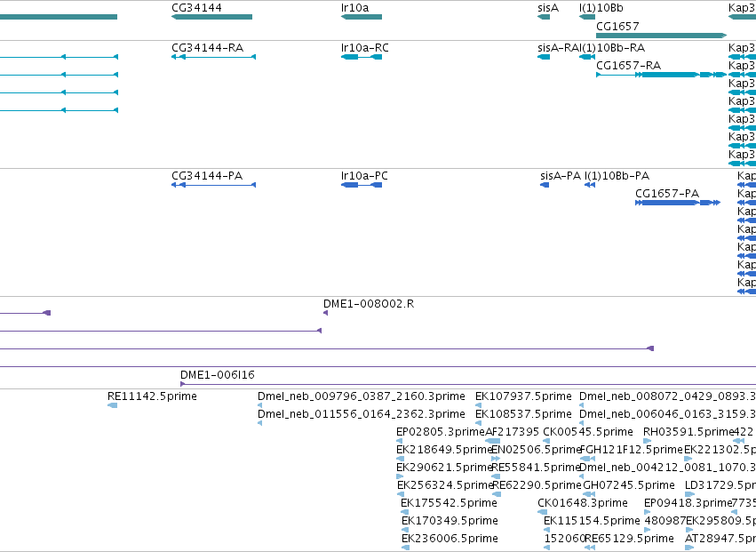
Task: Open the sisA gene name label
Action: tap(548, 8)
